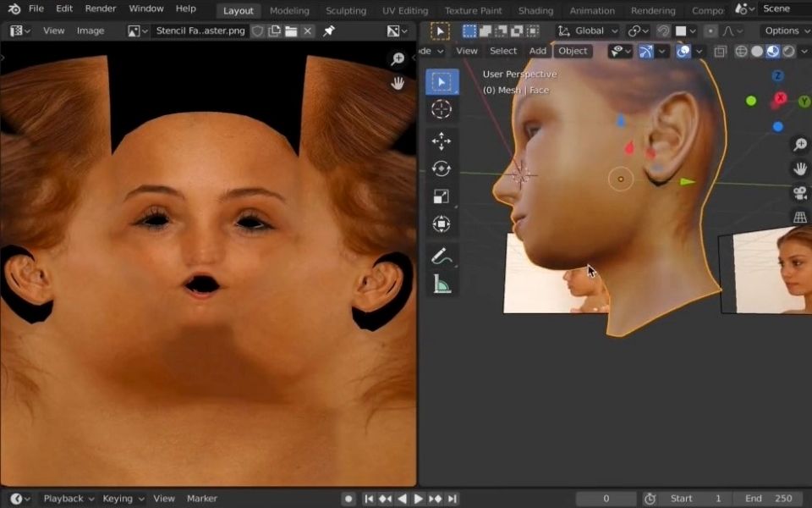Screen dimensions: 812x508
Task: Click the End frame field
Action: pyautogui.click(x=768, y=499)
